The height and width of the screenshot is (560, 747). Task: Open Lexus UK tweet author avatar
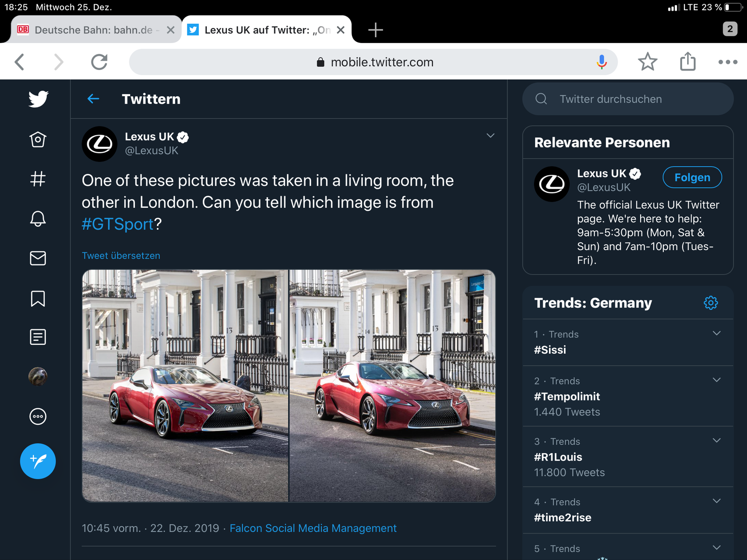pyautogui.click(x=99, y=144)
